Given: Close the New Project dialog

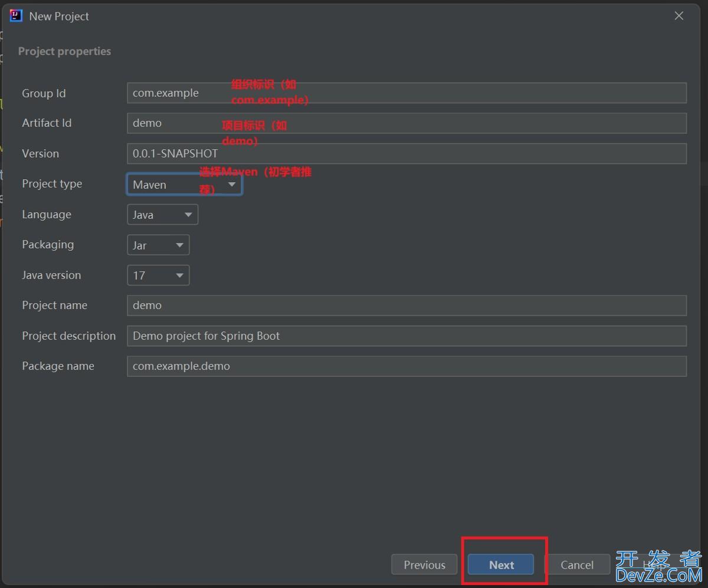Looking at the screenshot, I should (679, 16).
